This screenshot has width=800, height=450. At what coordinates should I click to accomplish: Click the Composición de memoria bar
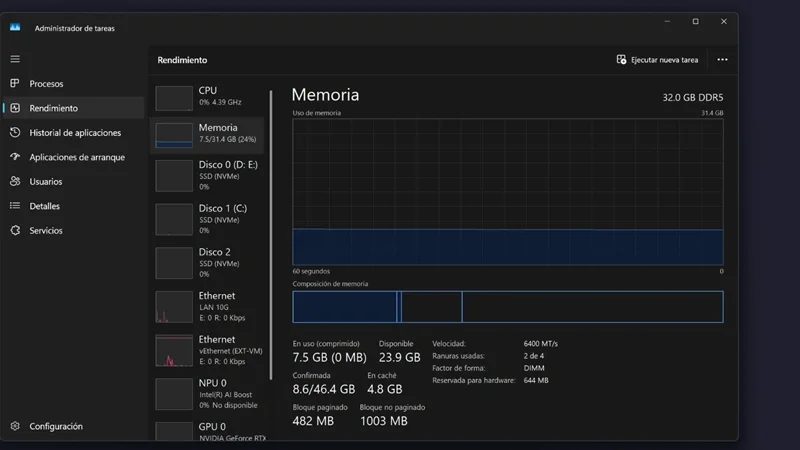pyautogui.click(x=508, y=307)
